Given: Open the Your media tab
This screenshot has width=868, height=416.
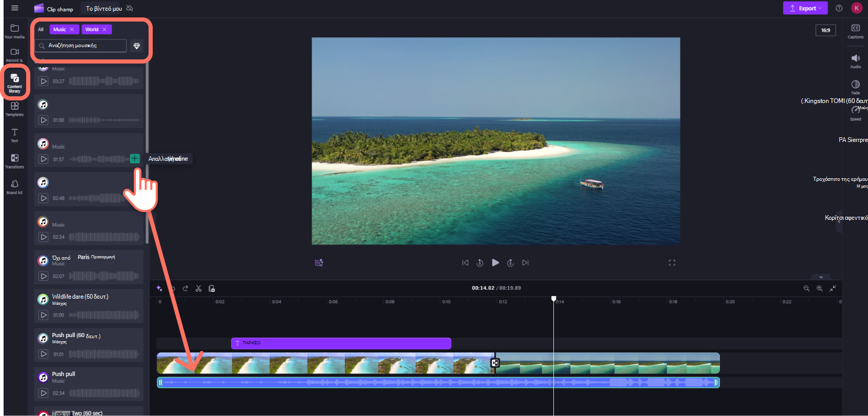Looking at the screenshot, I should 15,31.
